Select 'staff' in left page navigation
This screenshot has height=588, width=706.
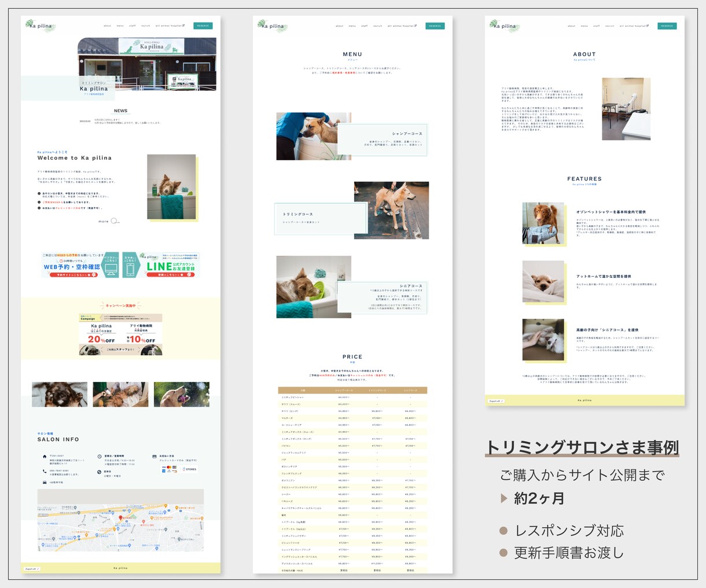tap(133, 25)
